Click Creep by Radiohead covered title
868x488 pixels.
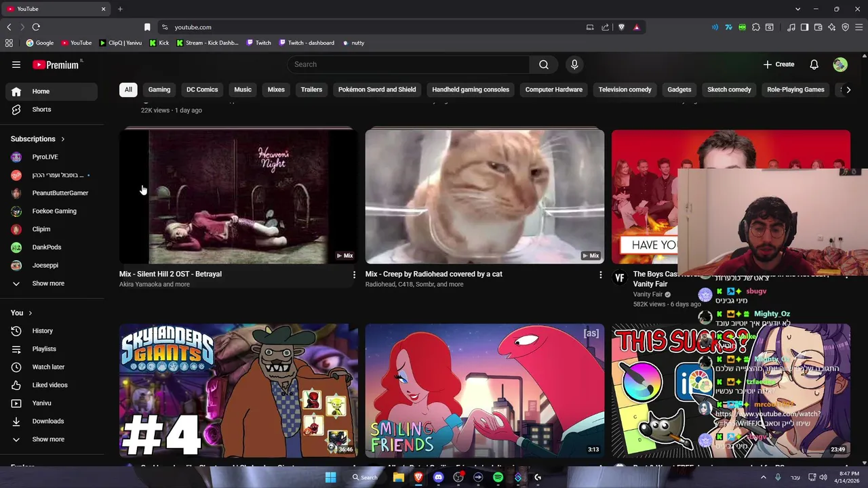pos(434,274)
